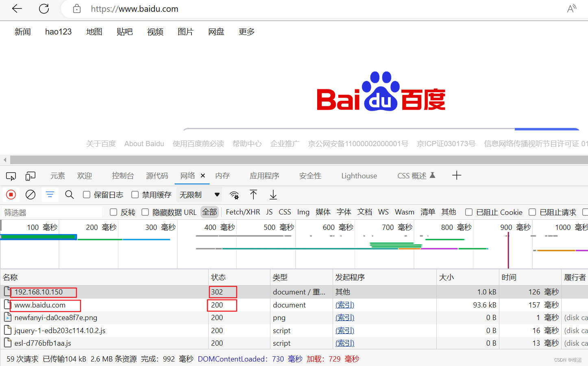Stop recording the network log (red record icon)
588x366 pixels.
tap(11, 195)
